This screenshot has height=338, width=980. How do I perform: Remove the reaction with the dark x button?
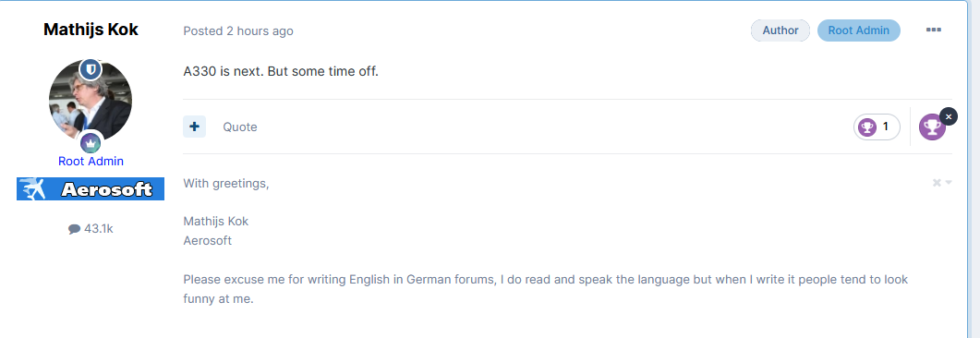click(x=948, y=116)
